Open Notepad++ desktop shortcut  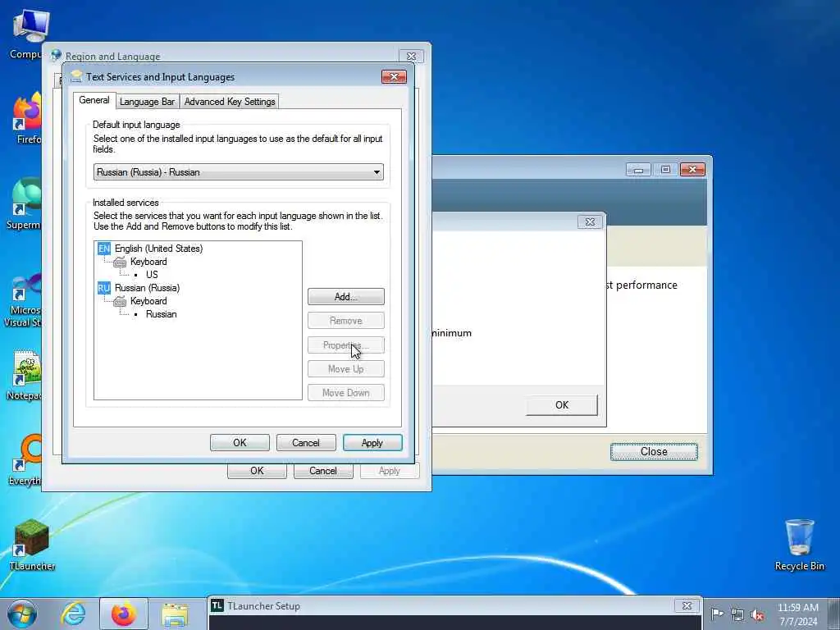[25, 375]
